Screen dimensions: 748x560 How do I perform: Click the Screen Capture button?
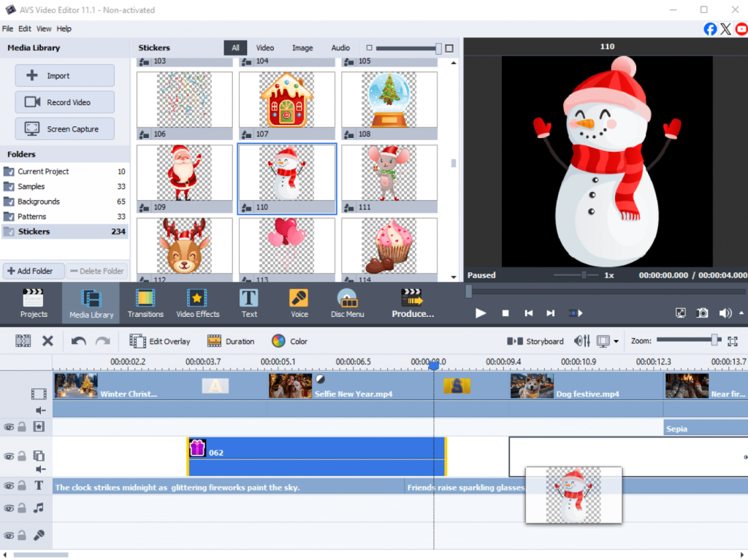pyautogui.click(x=65, y=129)
